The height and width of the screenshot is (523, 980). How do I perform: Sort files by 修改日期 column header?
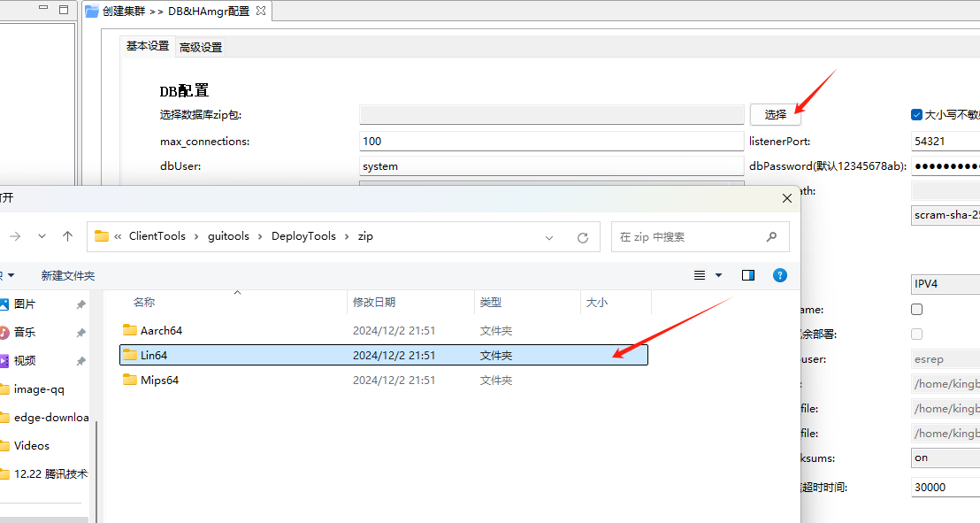374,303
